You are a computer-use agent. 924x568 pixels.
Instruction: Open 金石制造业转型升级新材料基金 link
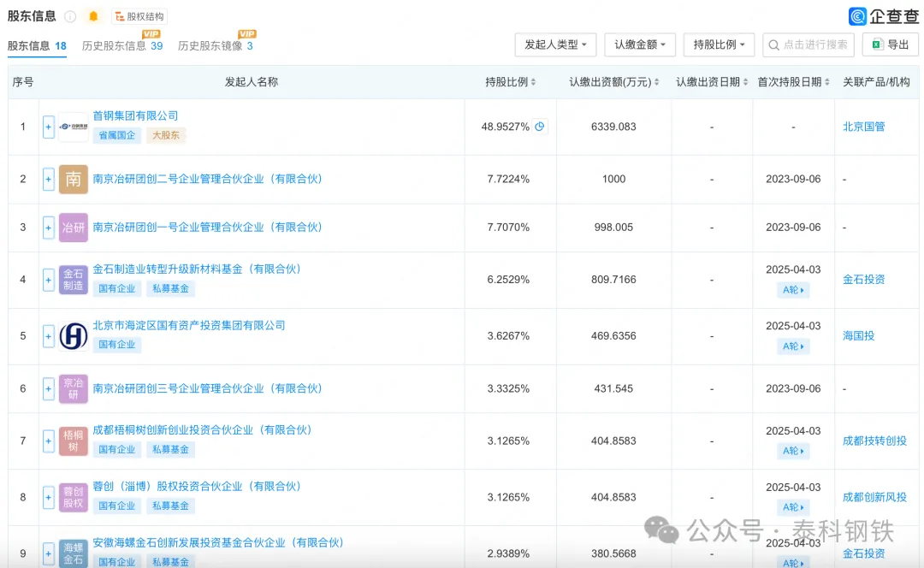coord(197,269)
